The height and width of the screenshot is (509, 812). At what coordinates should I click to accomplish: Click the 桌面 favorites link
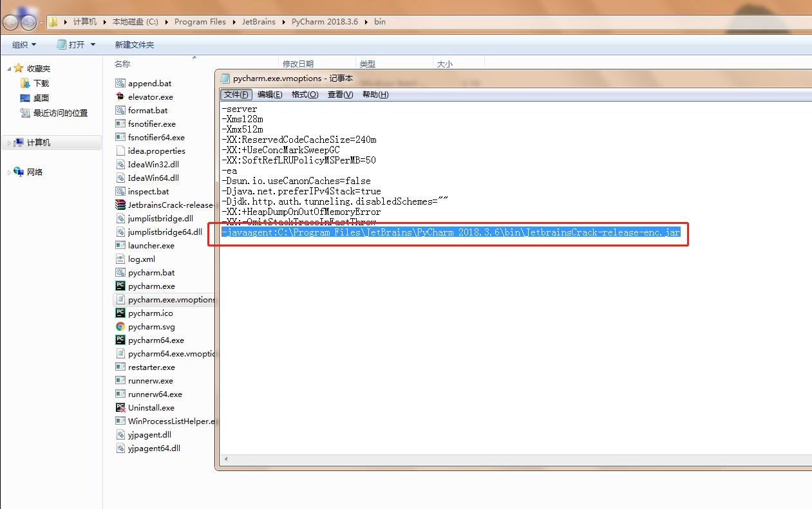tap(41, 98)
